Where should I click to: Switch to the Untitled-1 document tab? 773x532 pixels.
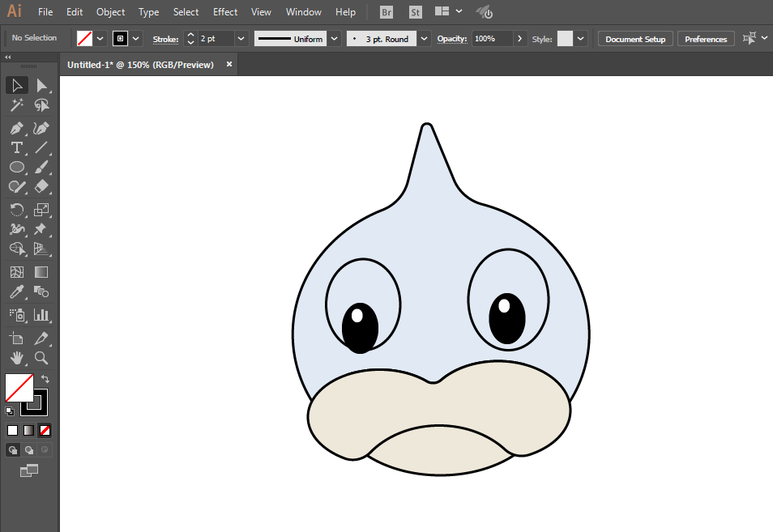pos(140,65)
